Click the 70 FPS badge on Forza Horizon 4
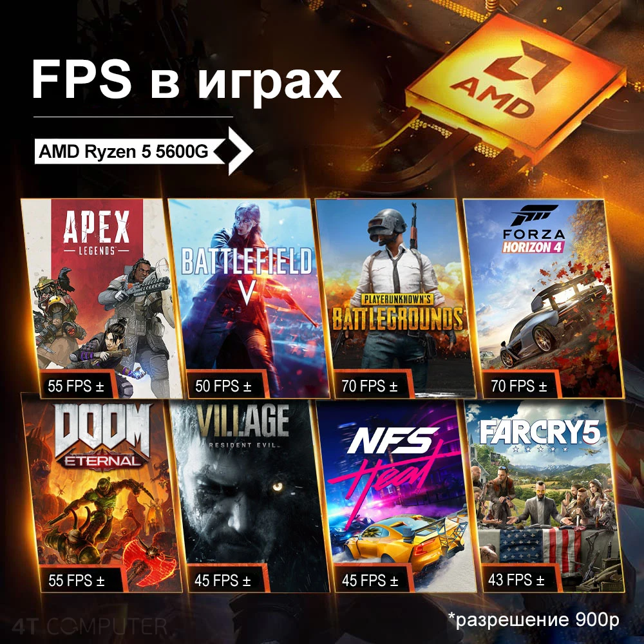 (x=518, y=386)
